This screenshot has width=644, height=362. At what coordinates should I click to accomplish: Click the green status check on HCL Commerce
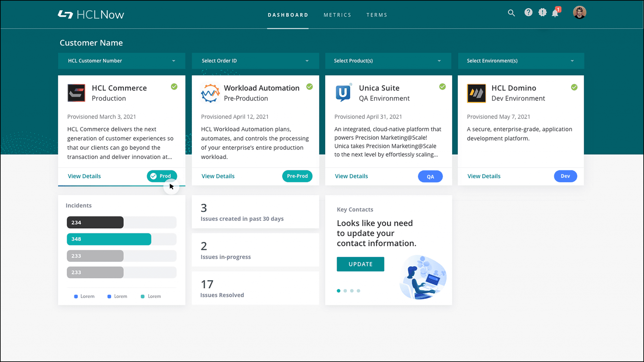174,87
